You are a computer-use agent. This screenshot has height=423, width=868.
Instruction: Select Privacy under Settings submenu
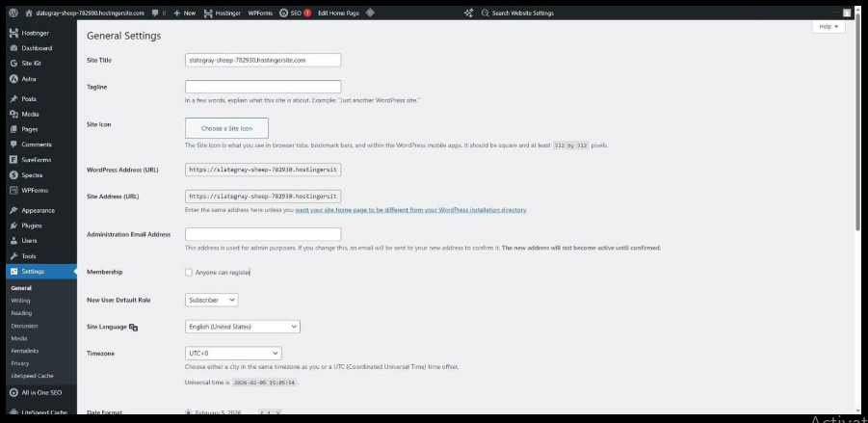click(20, 363)
